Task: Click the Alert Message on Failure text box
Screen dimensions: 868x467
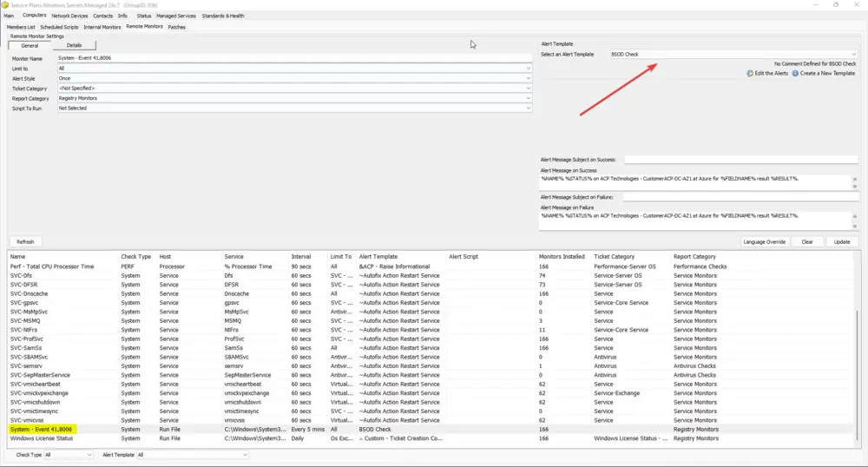Action: [695, 220]
